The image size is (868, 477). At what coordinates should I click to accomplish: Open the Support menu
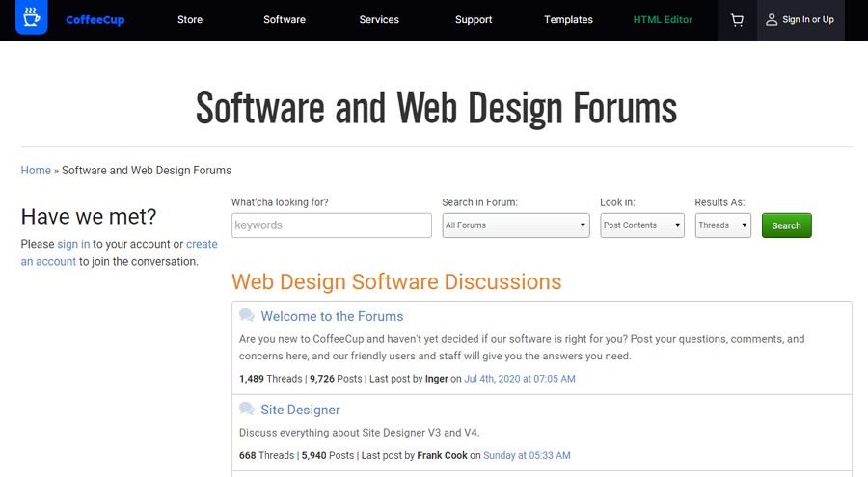pos(474,20)
